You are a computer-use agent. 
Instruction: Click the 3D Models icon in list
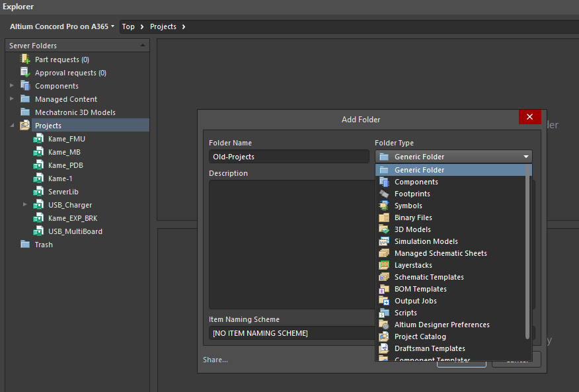point(384,229)
